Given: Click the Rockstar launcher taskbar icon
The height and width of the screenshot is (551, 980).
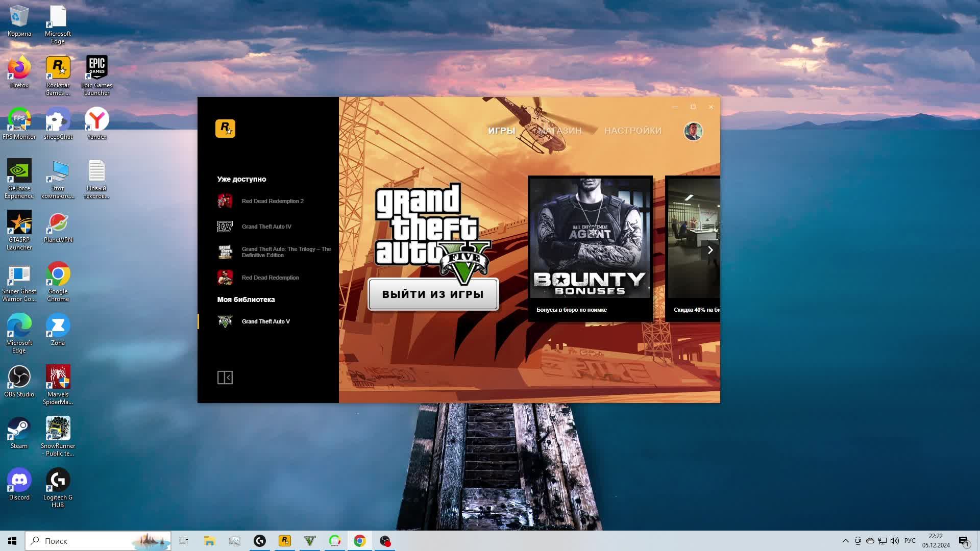Looking at the screenshot, I should pyautogui.click(x=285, y=541).
